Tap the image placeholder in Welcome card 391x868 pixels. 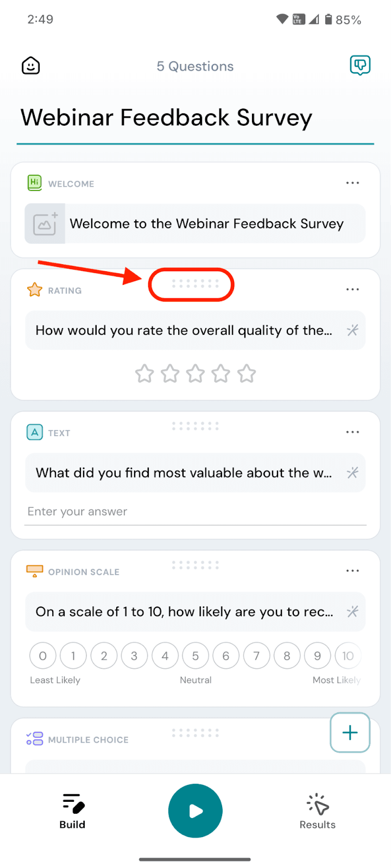pos(45,224)
